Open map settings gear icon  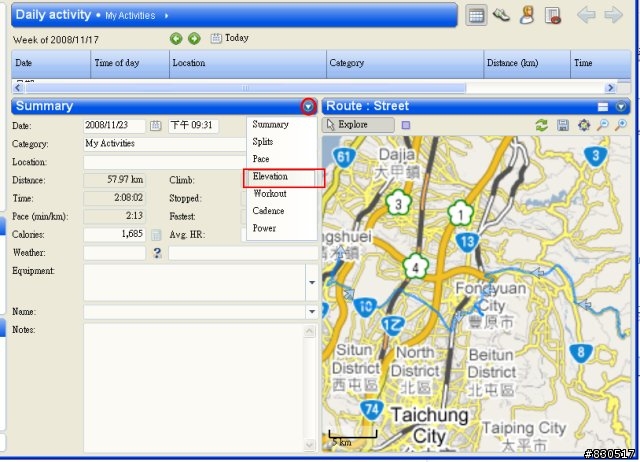(583, 125)
